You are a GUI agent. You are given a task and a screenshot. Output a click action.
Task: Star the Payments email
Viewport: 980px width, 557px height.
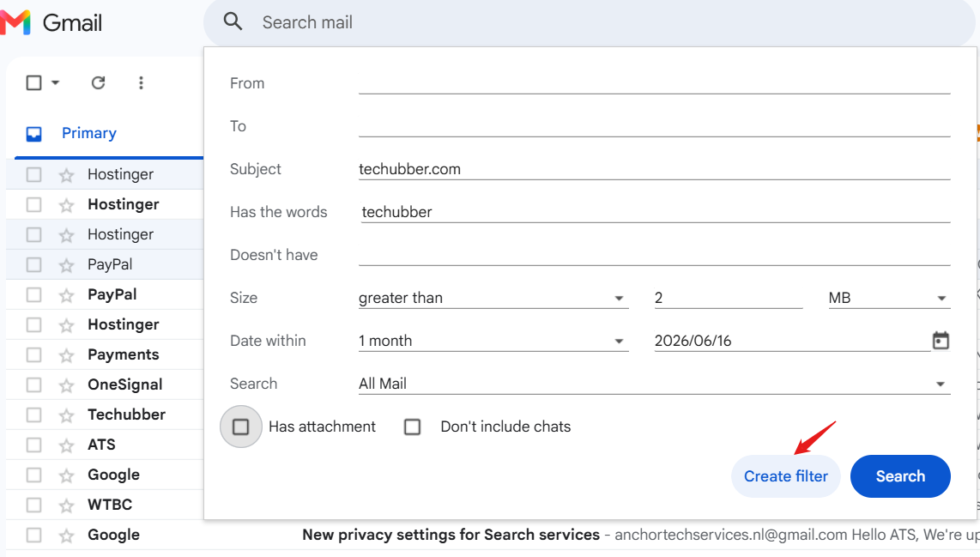tap(66, 355)
